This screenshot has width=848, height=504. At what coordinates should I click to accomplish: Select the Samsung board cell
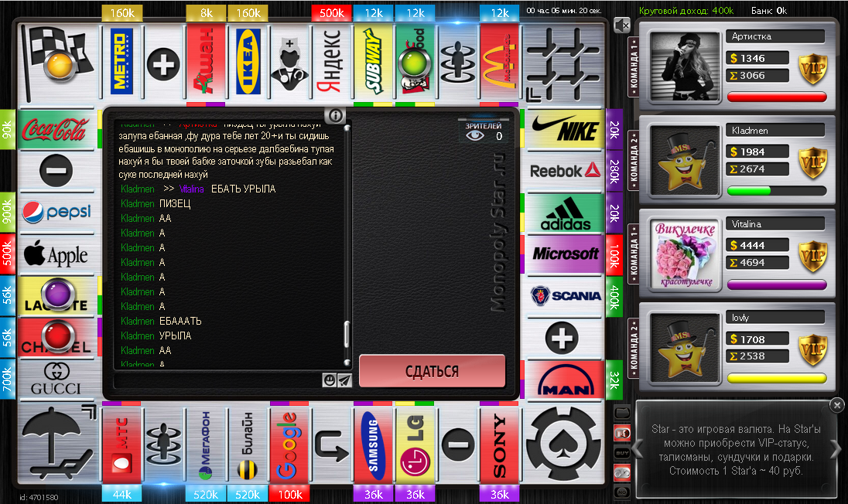374,445
